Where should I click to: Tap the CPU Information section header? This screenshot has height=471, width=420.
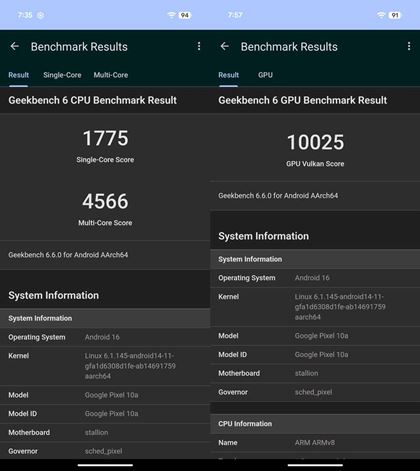tap(315, 424)
